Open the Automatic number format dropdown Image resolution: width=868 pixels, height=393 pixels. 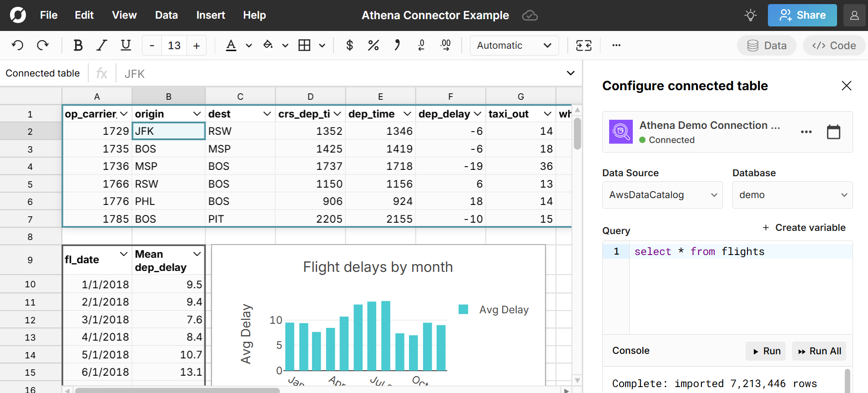[x=514, y=46]
